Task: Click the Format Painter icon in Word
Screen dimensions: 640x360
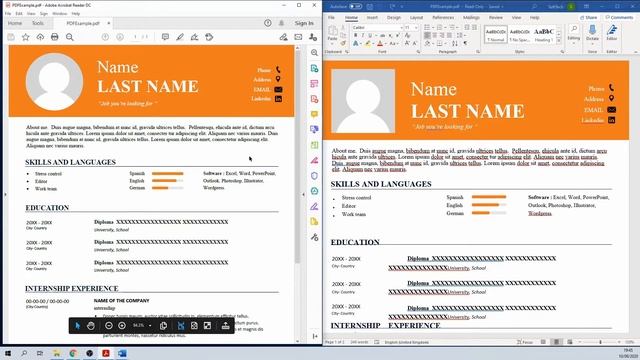Action: [343, 43]
